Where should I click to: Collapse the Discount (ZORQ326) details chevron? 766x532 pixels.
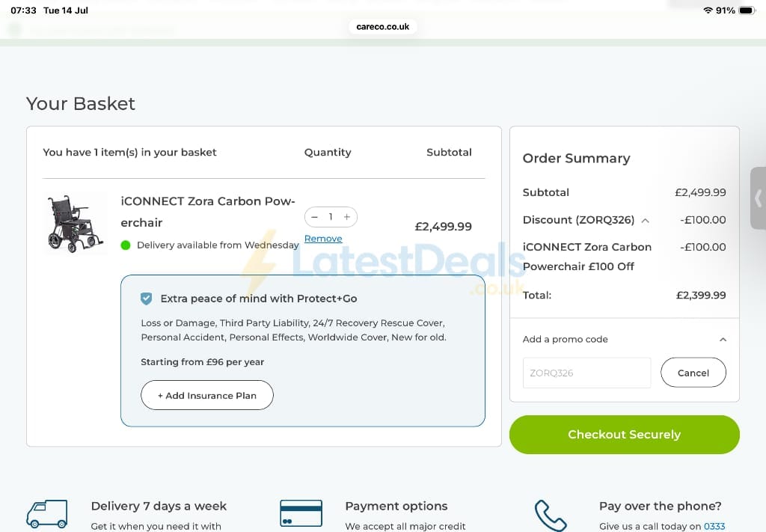(646, 220)
